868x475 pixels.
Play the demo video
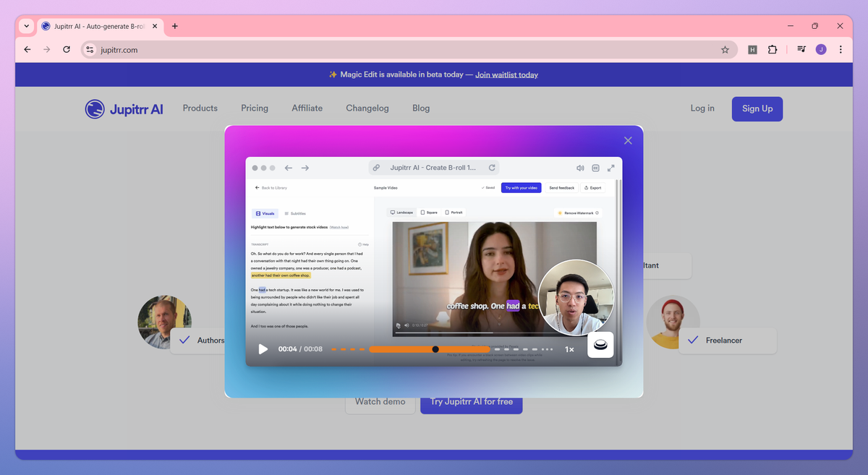pos(263,349)
